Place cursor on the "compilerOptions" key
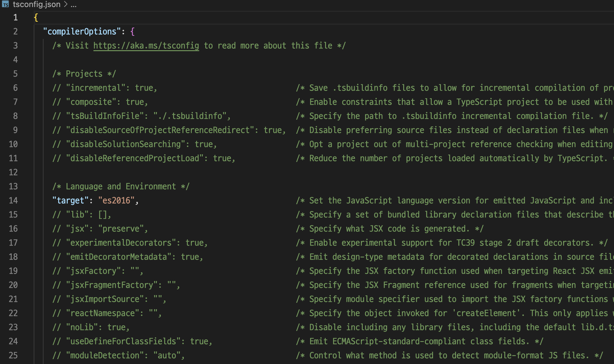 coord(82,32)
